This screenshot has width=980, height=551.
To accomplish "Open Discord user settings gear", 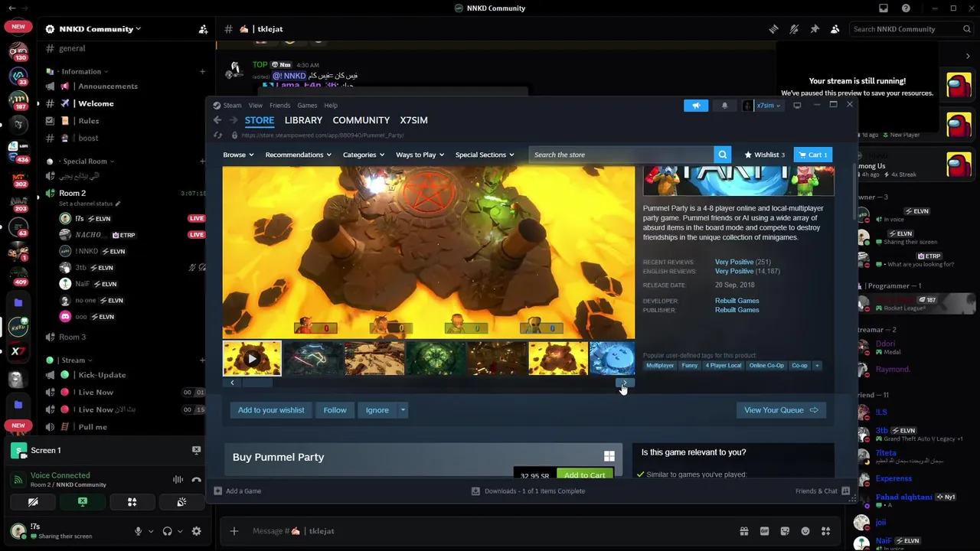I will pyautogui.click(x=196, y=531).
